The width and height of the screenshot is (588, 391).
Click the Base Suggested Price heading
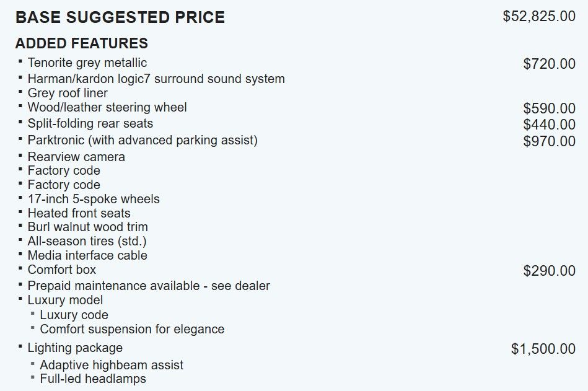point(120,17)
